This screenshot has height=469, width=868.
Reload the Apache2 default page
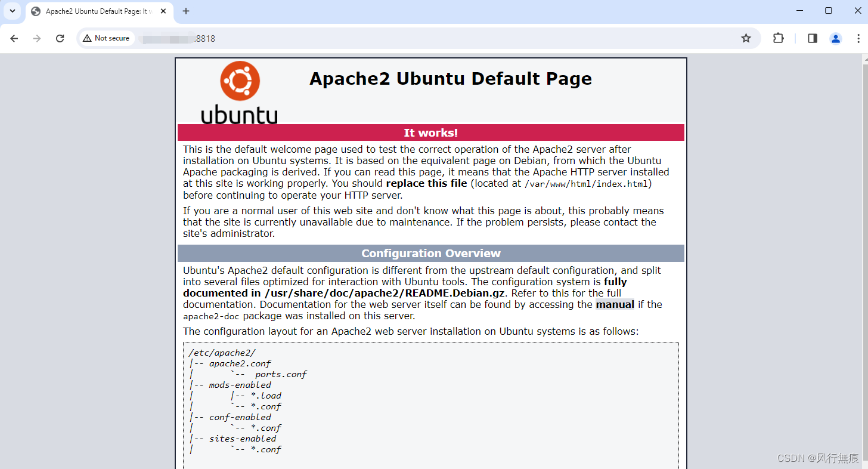pos(60,38)
